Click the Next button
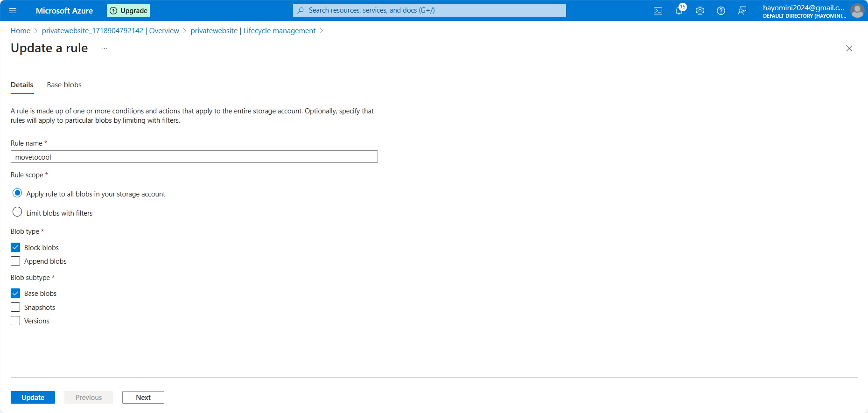The height and width of the screenshot is (413, 868). [143, 397]
